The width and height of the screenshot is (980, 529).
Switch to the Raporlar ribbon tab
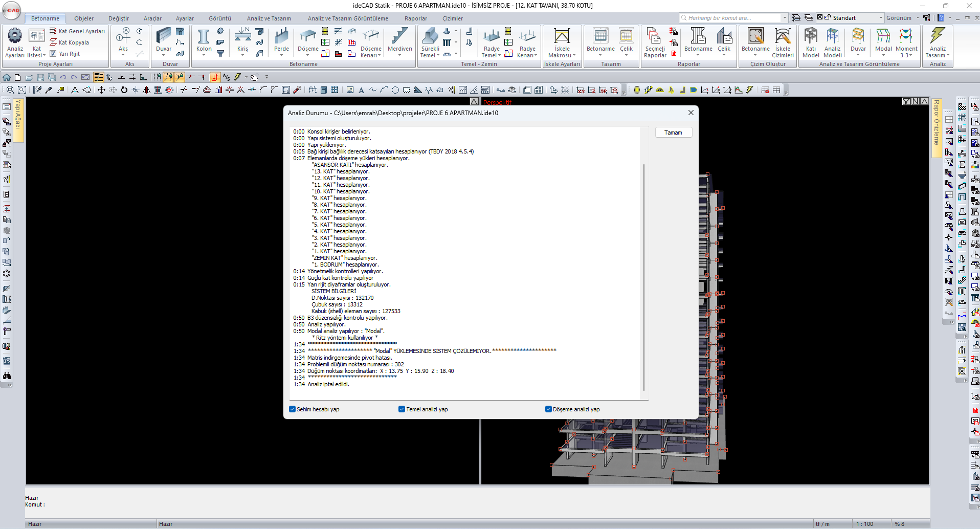(415, 18)
